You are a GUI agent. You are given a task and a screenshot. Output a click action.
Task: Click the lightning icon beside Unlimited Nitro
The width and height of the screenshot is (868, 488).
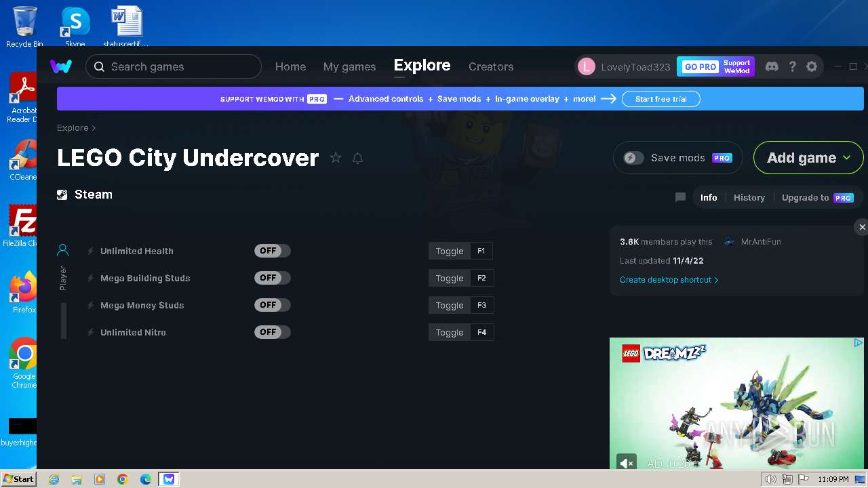(90, 332)
